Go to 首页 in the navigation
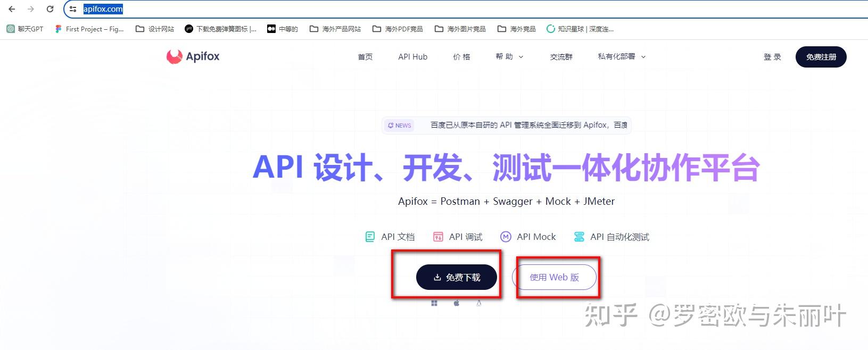The image size is (868, 350). [365, 57]
